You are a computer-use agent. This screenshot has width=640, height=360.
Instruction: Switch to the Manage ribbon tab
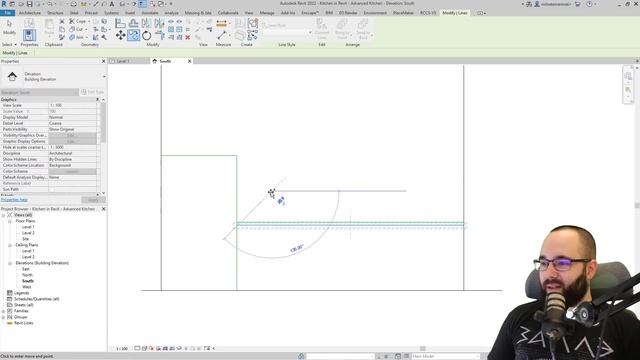click(x=267, y=13)
